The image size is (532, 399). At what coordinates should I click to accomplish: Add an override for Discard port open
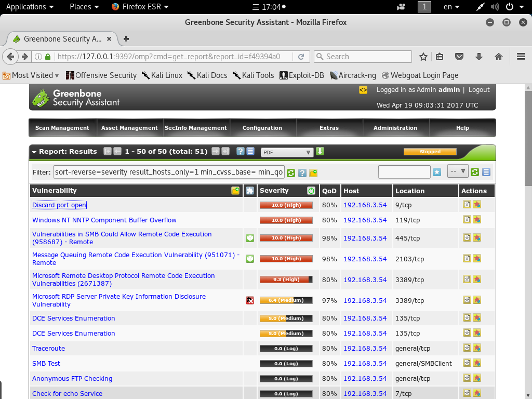pyautogui.click(x=477, y=204)
